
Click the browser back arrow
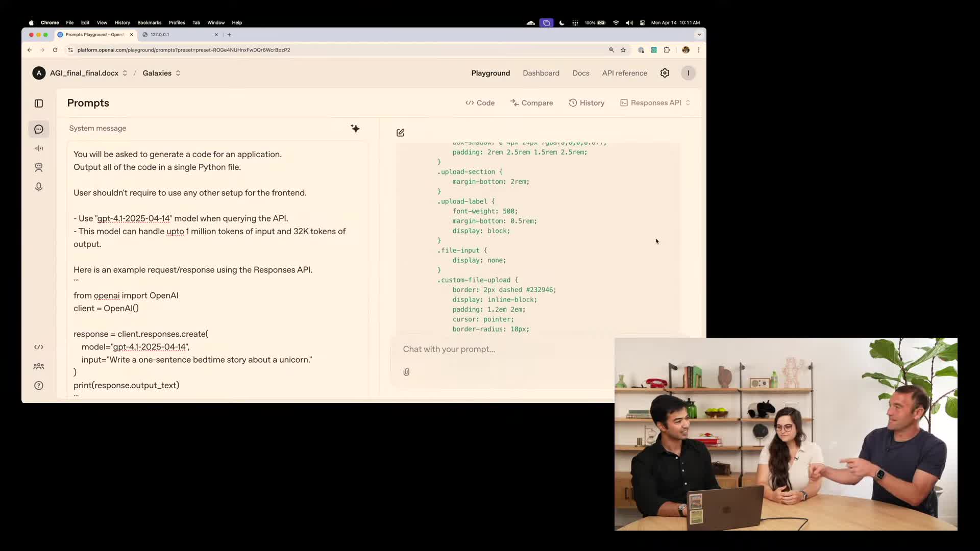30,50
